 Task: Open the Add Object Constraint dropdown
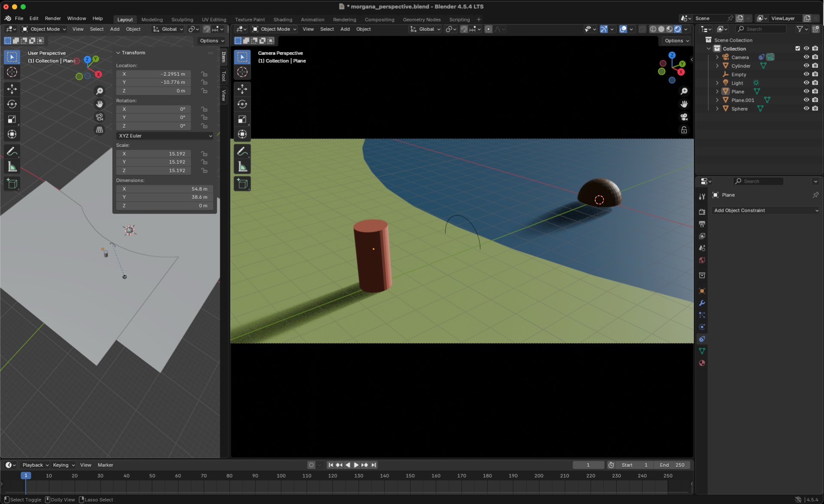[766, 211]
